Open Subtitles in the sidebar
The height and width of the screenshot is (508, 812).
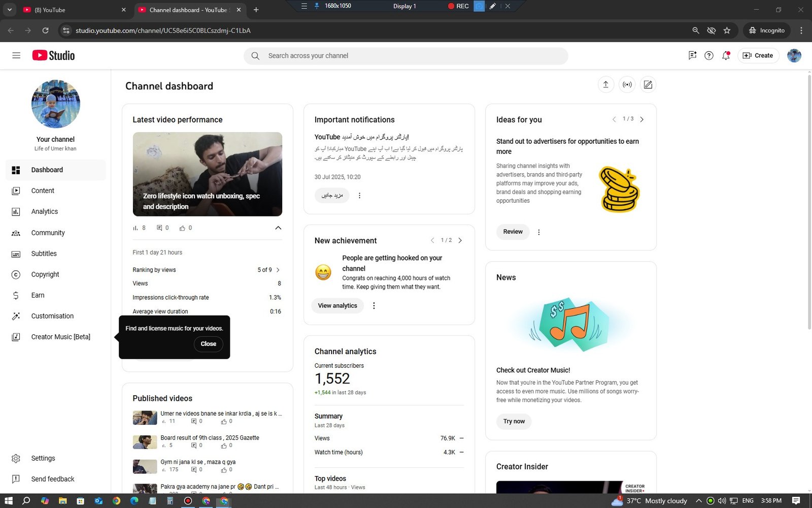point(56,253)
